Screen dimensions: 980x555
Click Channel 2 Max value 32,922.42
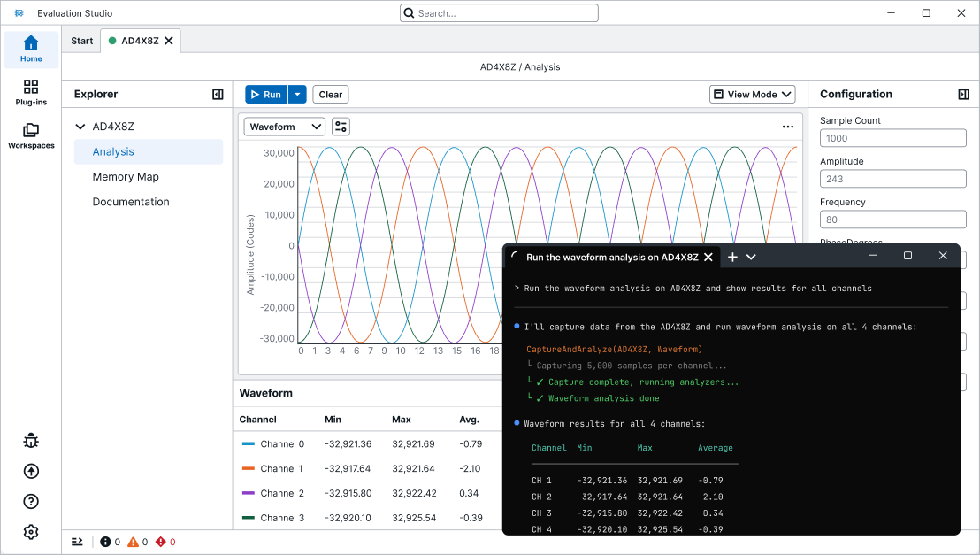(414, 493)
